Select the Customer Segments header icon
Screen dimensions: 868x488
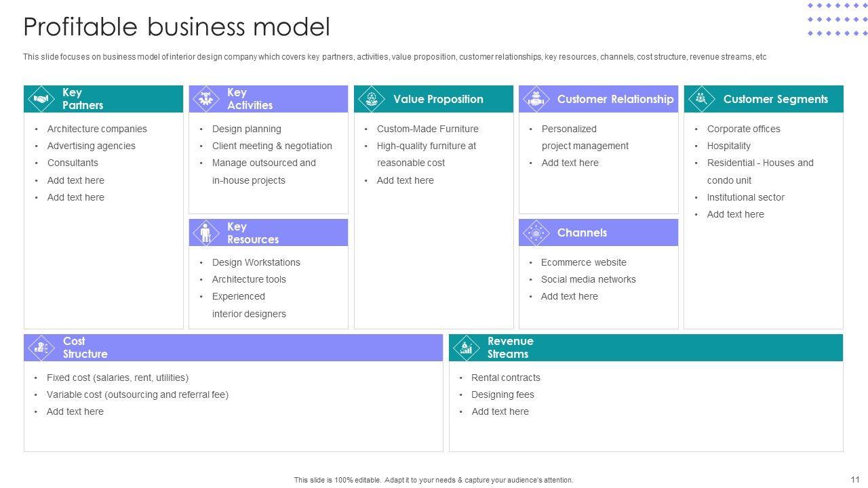tap(701, 99)
